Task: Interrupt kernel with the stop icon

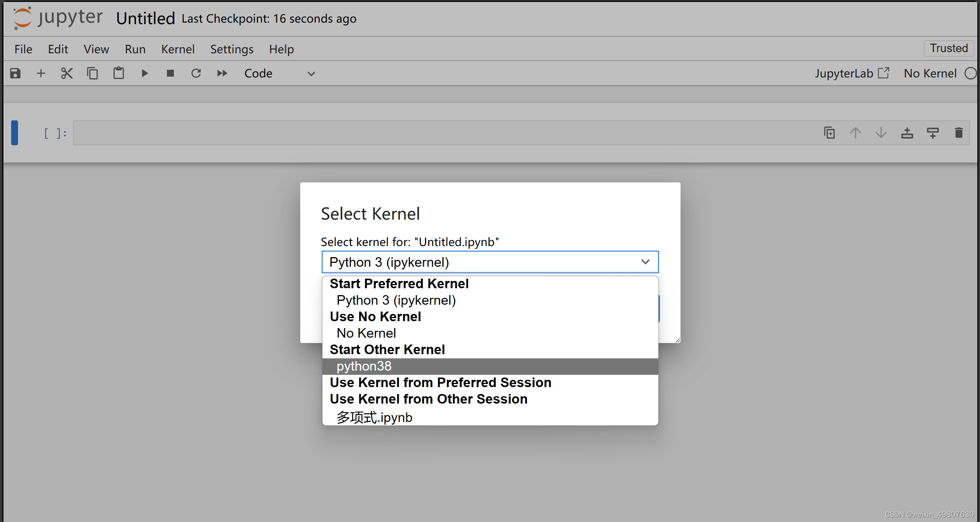Action: [x=170, y=73]
